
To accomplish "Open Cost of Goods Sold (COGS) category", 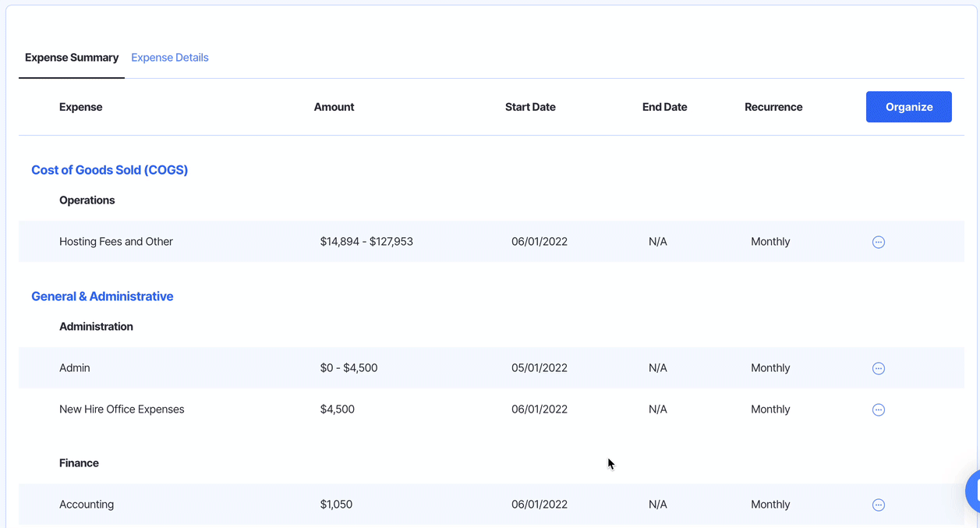I will tap(109, 170).
